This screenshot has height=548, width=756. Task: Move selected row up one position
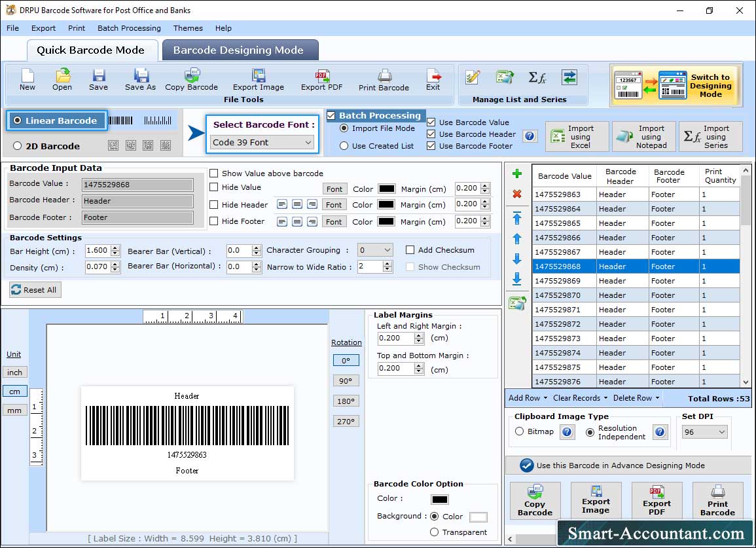(x=517, y=239)
